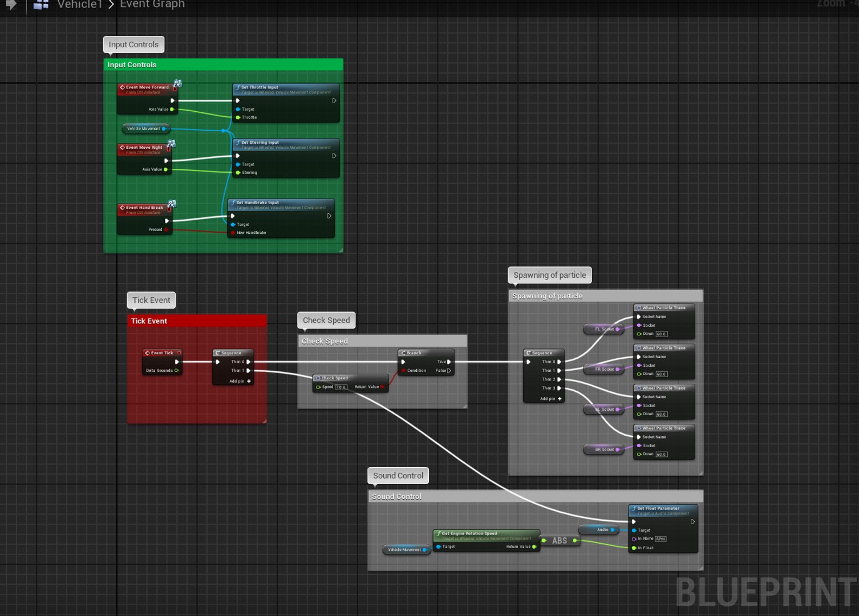
Task: Click the interface icon on Event Move Forward
Action: (177, 83)
